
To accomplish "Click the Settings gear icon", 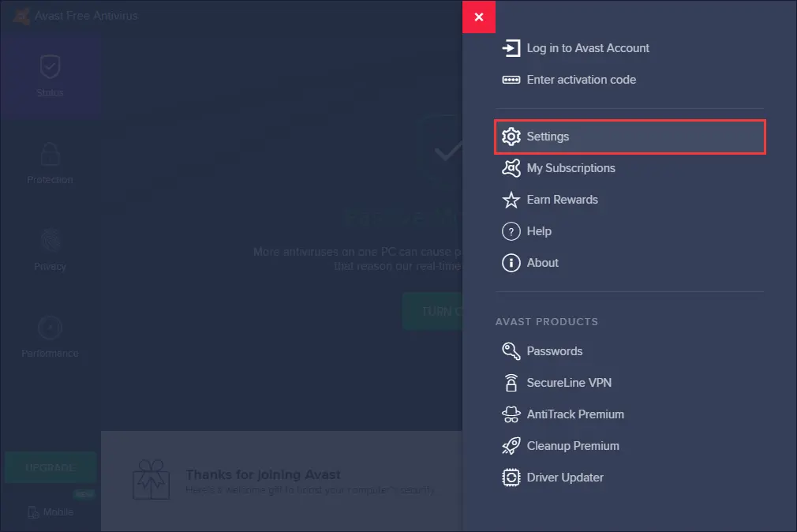I will click(511, 137).
